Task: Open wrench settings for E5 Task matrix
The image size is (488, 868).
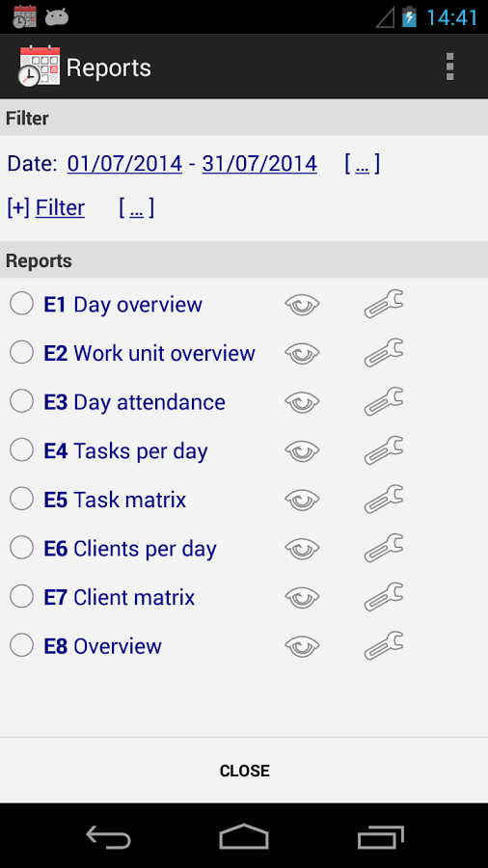Action: 384,499
